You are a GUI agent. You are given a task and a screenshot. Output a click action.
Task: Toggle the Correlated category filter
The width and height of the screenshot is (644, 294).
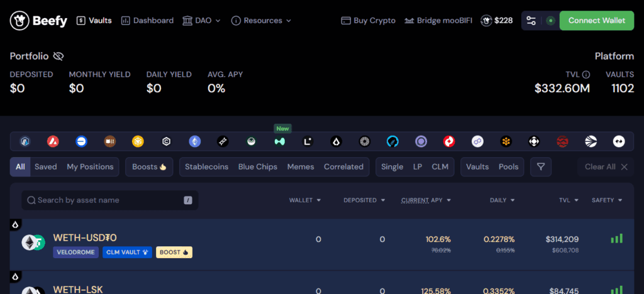[x=344, y=167]
